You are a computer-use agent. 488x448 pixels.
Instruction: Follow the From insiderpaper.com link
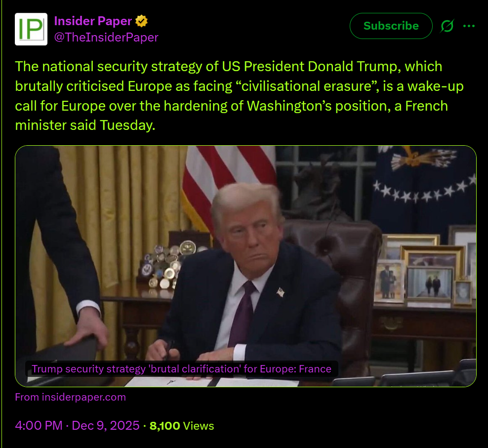click(x=70, y=397)
